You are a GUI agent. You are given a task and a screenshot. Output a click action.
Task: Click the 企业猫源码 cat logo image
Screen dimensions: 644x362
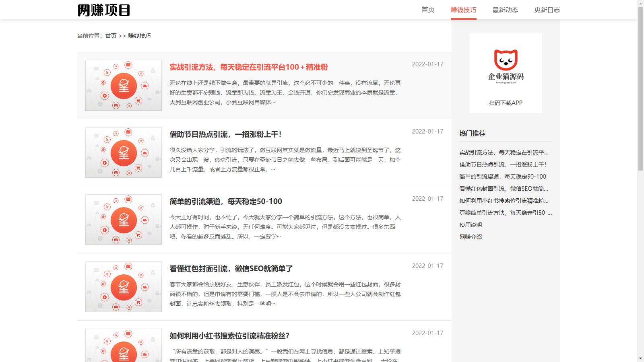pyautogui.click(x=506, y=66)
